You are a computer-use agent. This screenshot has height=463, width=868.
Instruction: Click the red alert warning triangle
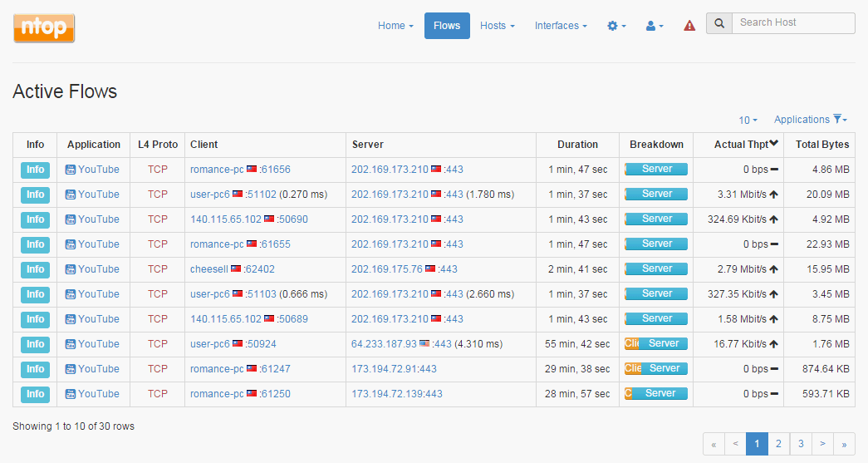click(x=689, y=26)
